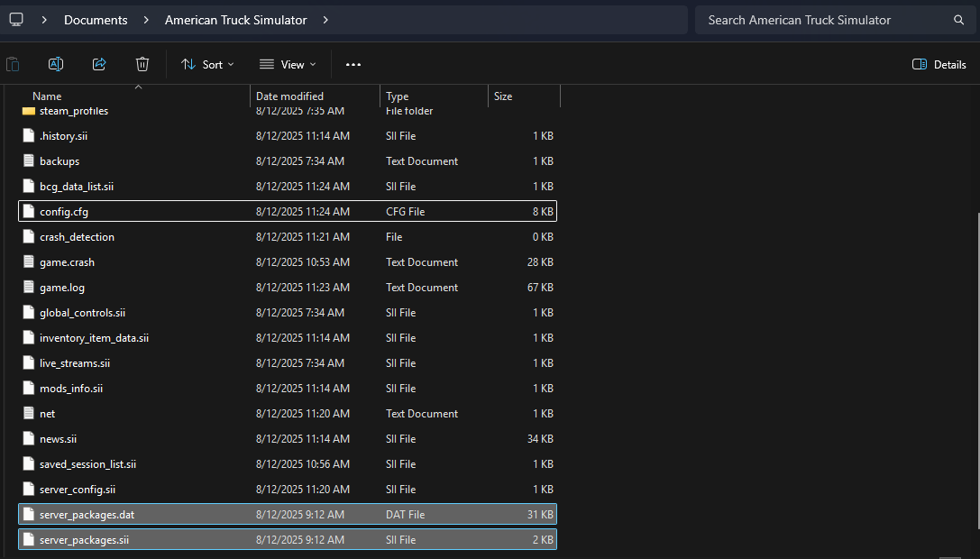Screen dimensions: 980x559
Task: Click the DAT File type cell
Action: [405, 514]
